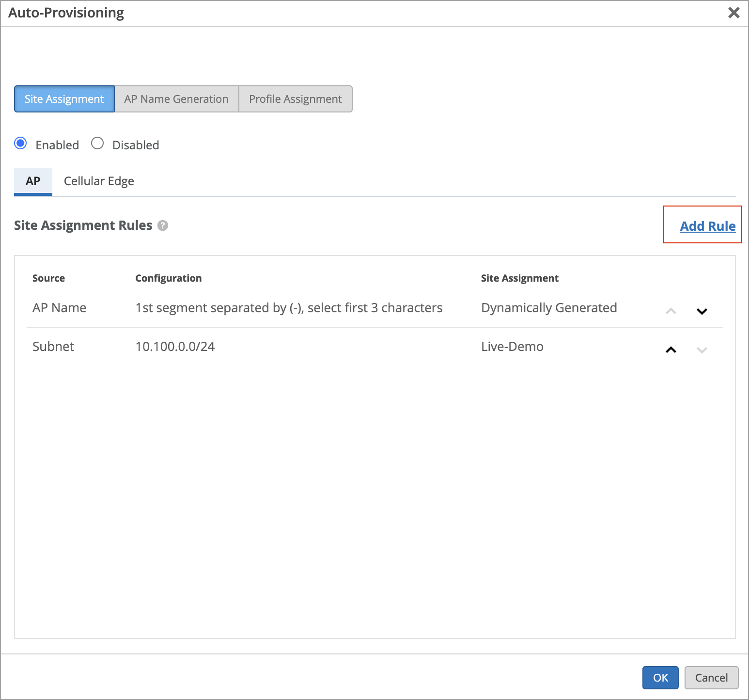Screen dimensions: 749x700
Task: Click the greyed-out down arrow on Subnet rule
Action: [702, 350]
